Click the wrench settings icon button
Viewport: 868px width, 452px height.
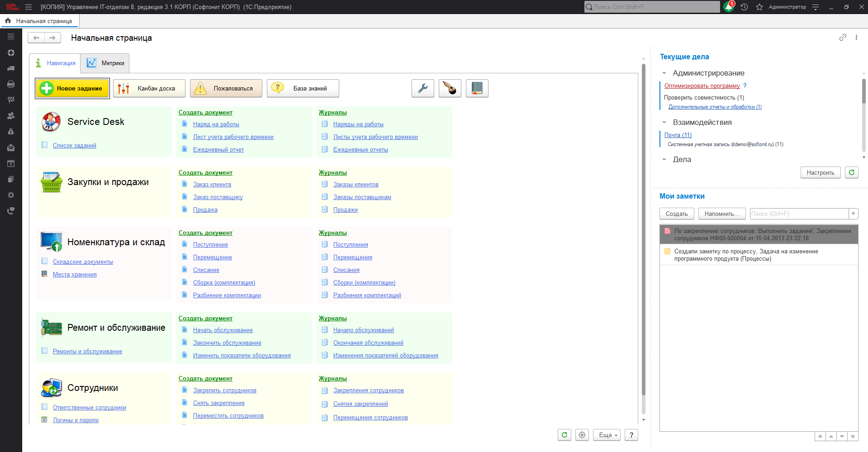point(422,88)
